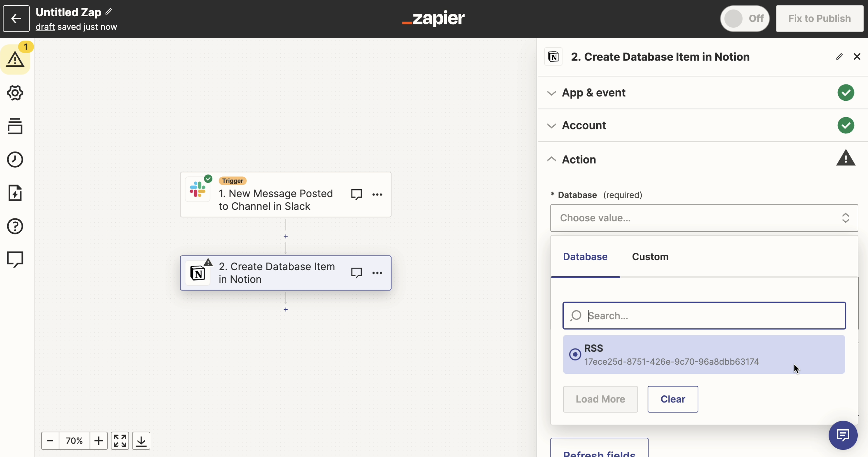
Task: Expand the App & event section
Action: coord(593,93)
